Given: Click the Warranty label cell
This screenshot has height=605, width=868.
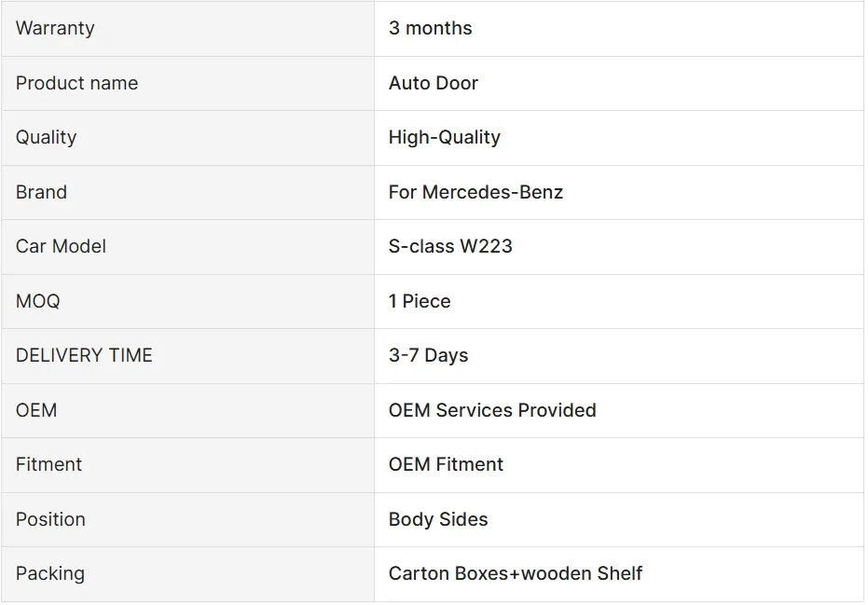Looking at the screenshot, I should click(x=55, y=28).
